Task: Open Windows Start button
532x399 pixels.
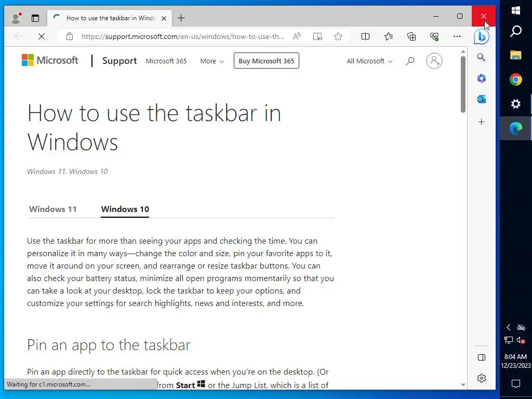Action: click(516, 10)
